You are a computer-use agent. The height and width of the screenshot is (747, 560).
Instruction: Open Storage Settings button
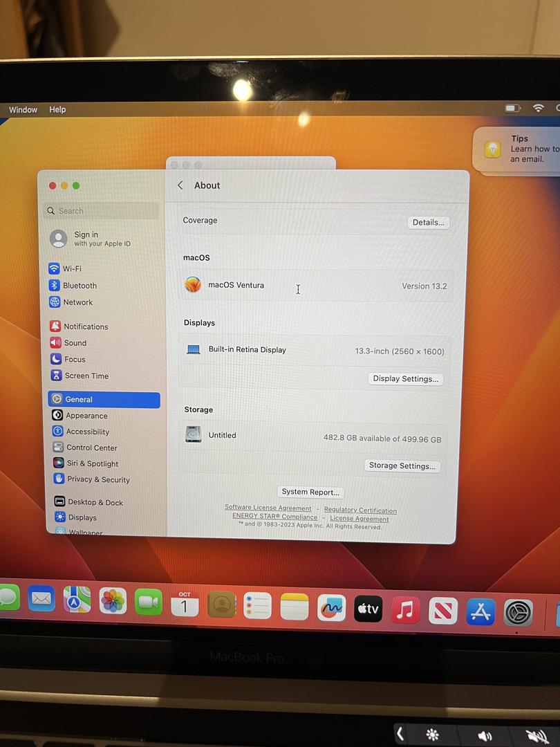point(402,466)
